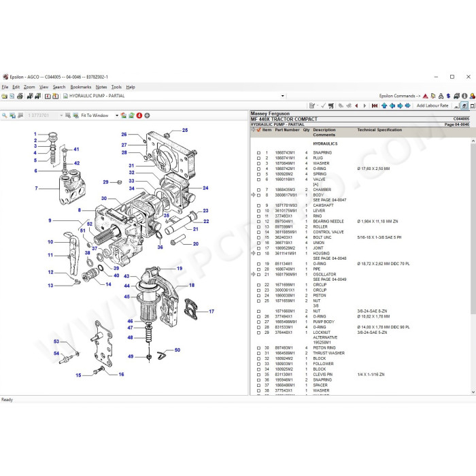476x476 pixels.
Task: Click part number 1681790M91
Action: [286, 275]
